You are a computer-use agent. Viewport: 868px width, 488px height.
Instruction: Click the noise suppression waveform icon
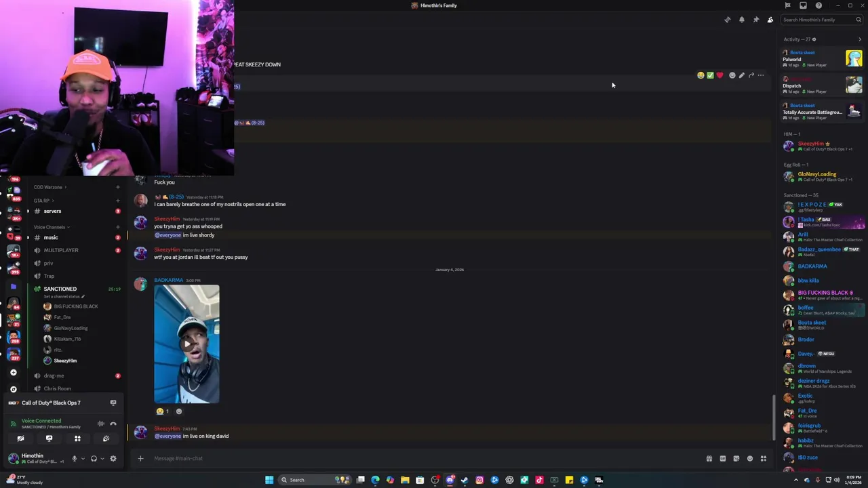(x=101, y=424)
